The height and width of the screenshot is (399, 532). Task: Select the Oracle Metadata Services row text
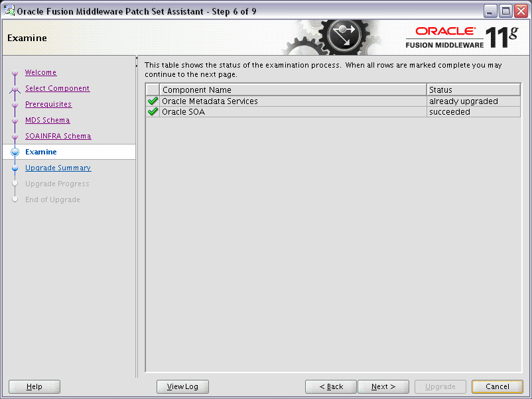click(x=210, y=101)
